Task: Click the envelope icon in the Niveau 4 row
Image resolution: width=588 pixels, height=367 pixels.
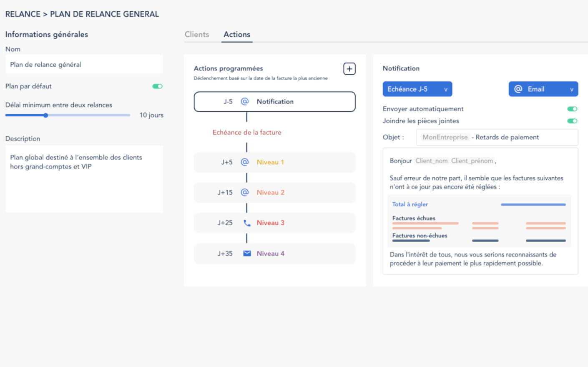Action: point(247,253)
